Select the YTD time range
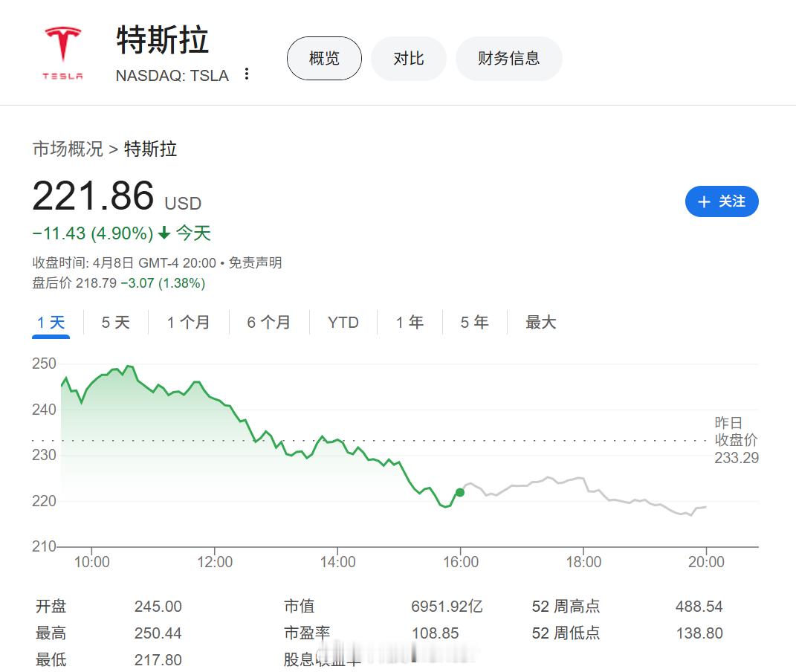Image resolution: width=796 pixels, height=672 pixels. [x=343, y=323]
